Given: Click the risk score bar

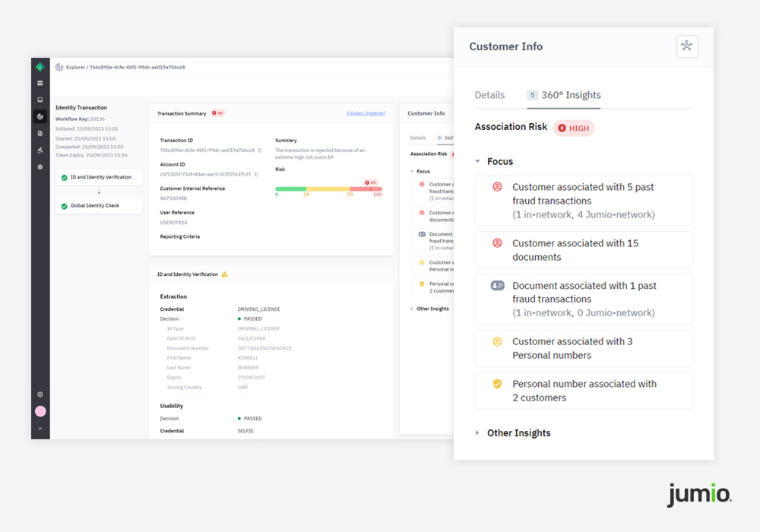Looking at the screenshot, I should [x=328, y=188].
